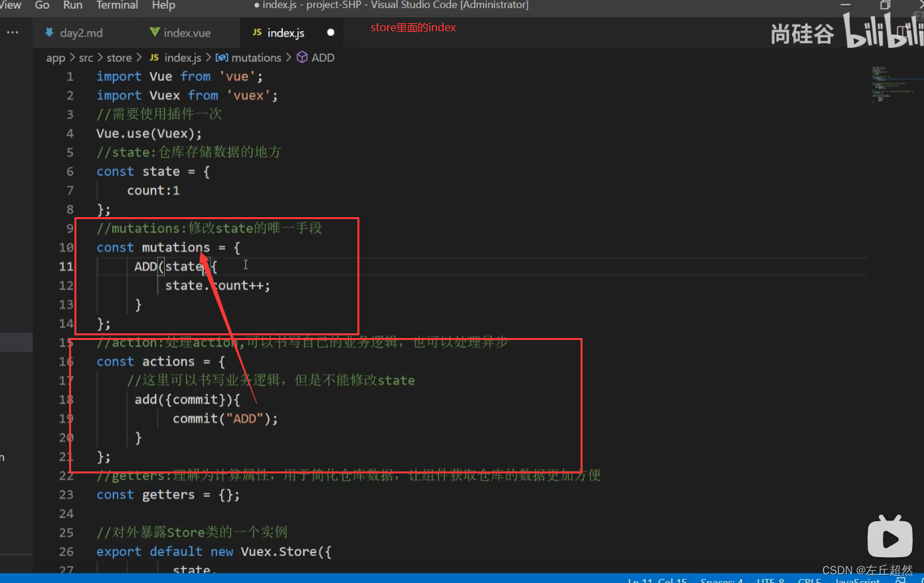Click the "const state = {" line
Viewport: 924px width, 583px height.
pos(153,171)
